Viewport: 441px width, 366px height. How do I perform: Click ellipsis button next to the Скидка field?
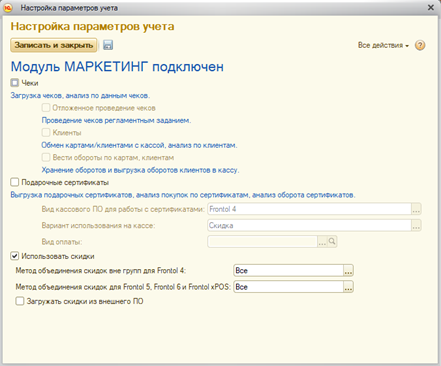[x=416, y=226]
